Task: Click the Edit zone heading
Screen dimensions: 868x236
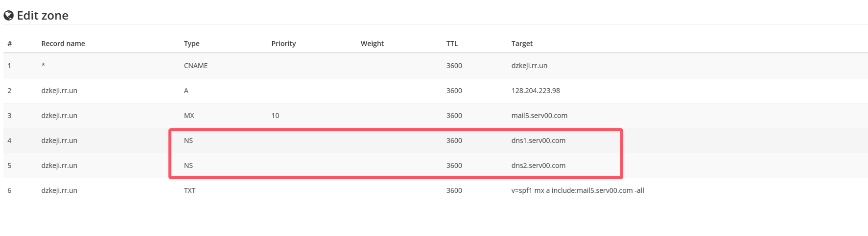Action: click(x=43, y=16)
